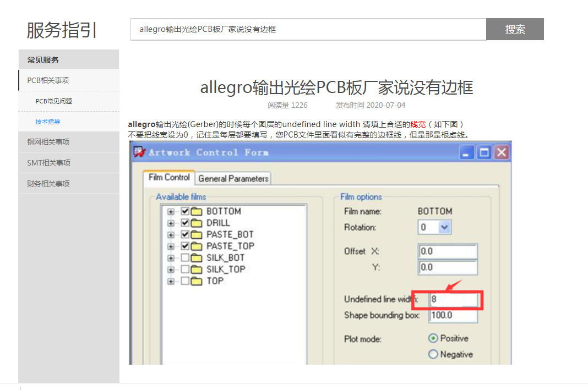Click the SILK_TOP folder icon

pyautogui.click(x=197, y=269)
